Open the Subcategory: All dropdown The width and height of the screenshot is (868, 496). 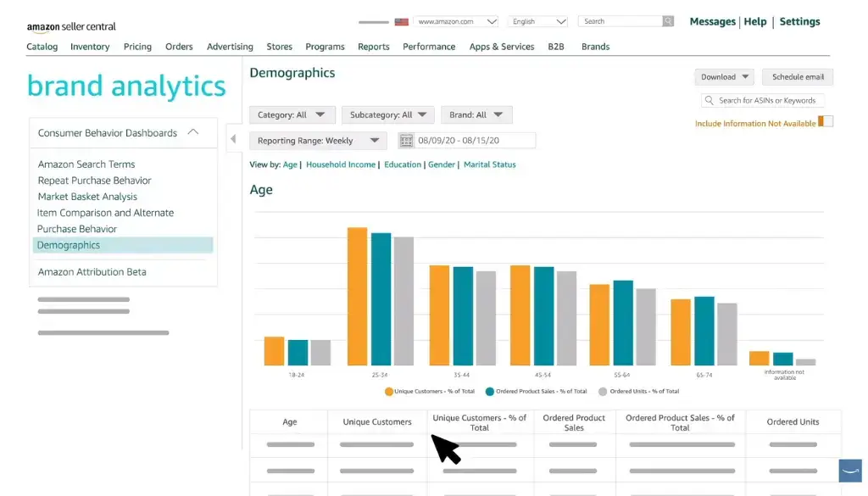point(388,114)
